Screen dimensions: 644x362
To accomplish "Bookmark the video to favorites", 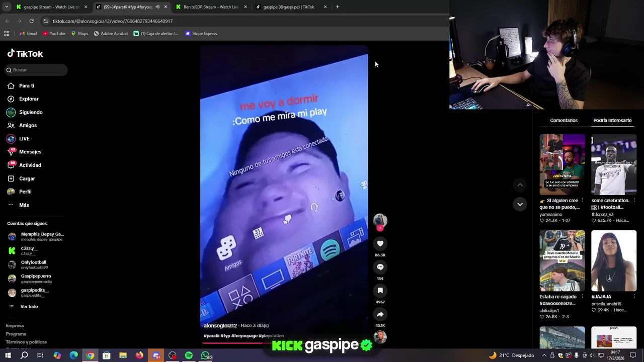I will (380, 291).
